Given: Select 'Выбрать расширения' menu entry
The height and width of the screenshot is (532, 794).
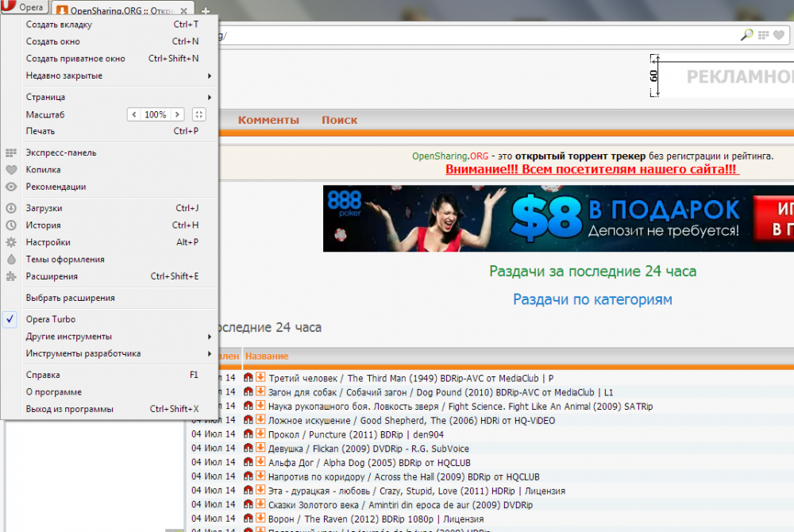Looking at the screenshot, I should [110, 298].
